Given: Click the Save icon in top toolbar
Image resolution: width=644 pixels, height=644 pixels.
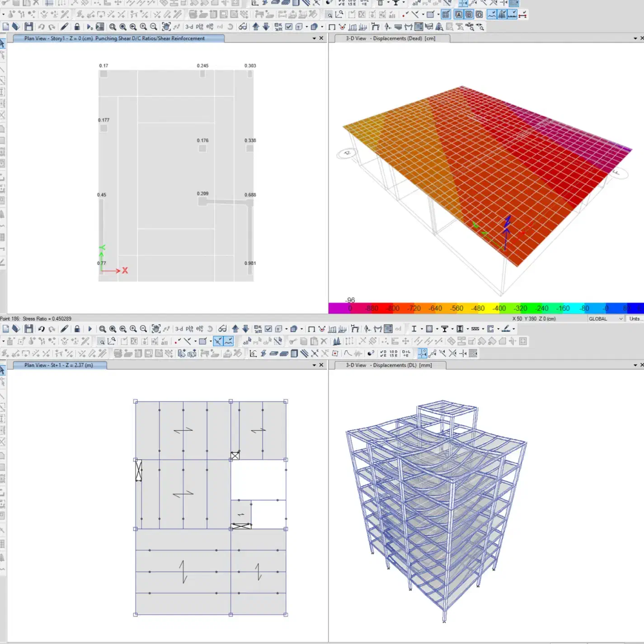Looking at the screenshot, I should [28, 27].
